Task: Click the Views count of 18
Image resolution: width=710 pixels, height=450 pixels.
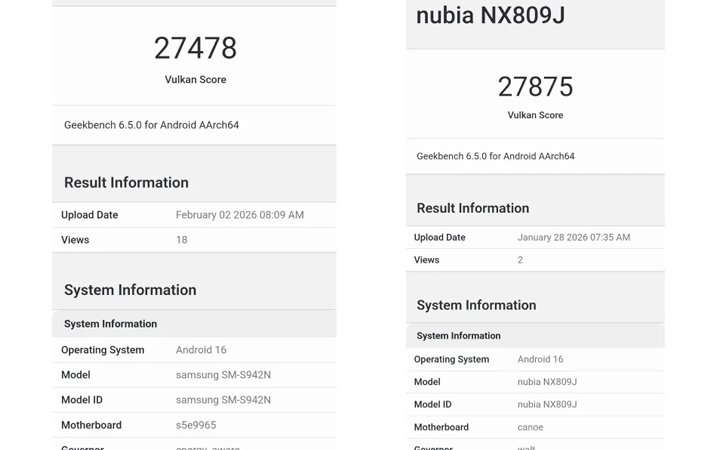Action: 182,240
